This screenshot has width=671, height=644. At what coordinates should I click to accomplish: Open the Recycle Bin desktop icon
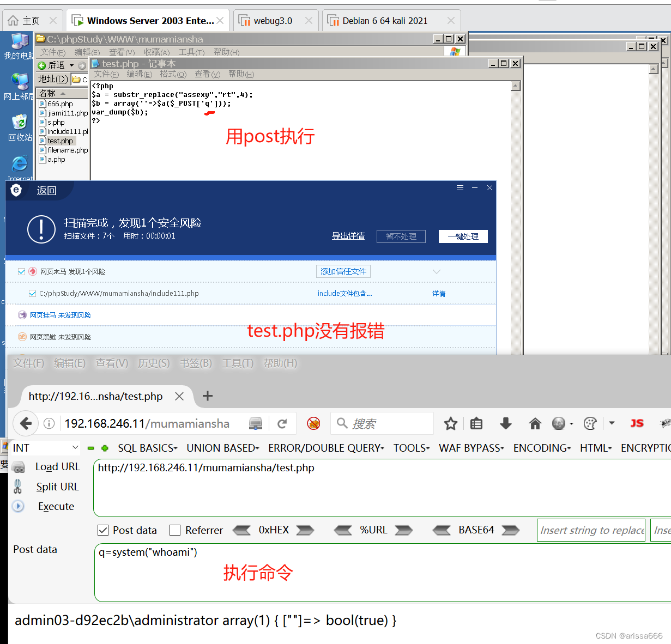point(20,127)
